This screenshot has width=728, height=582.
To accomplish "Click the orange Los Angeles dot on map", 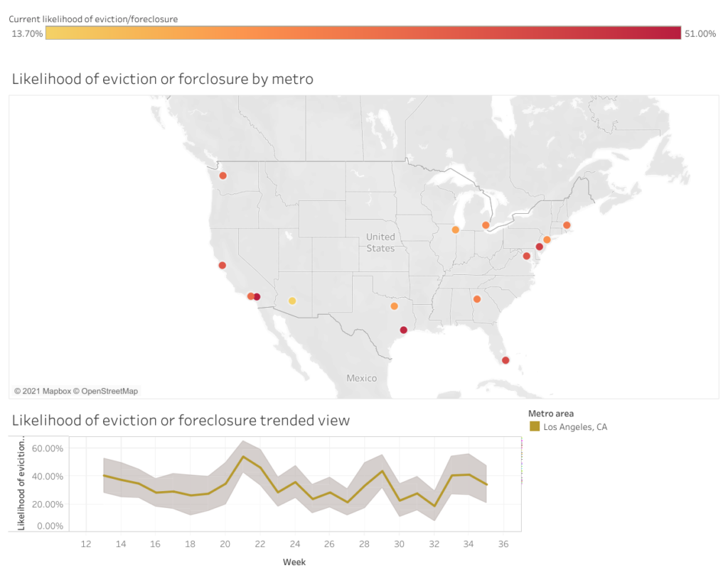I will 251,296.
